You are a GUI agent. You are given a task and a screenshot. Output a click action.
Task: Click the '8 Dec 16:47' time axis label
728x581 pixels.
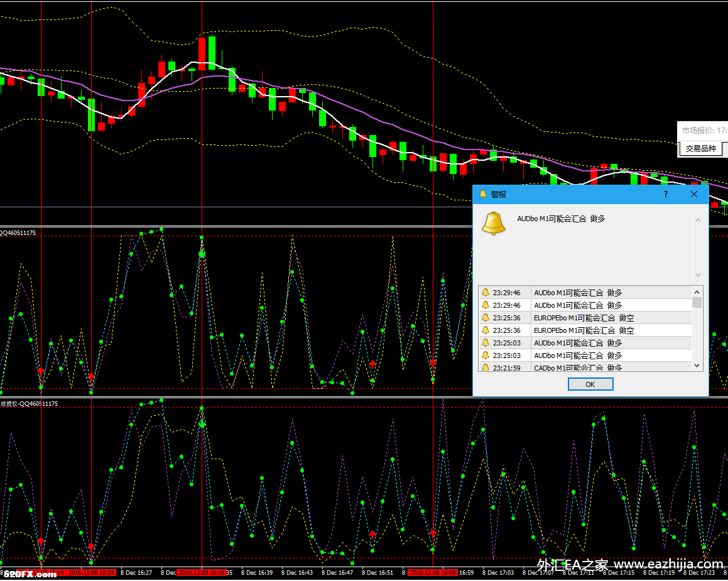(x=337, y=573)
